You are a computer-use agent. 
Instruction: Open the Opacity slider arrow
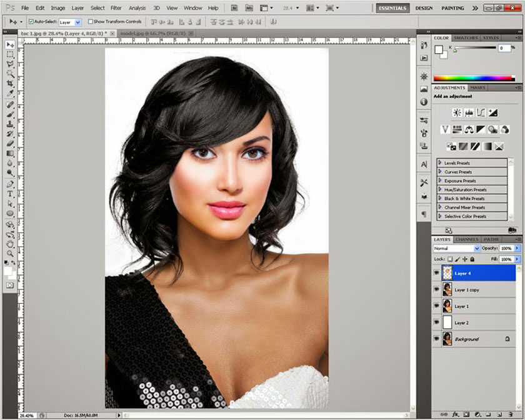(517, 249)
